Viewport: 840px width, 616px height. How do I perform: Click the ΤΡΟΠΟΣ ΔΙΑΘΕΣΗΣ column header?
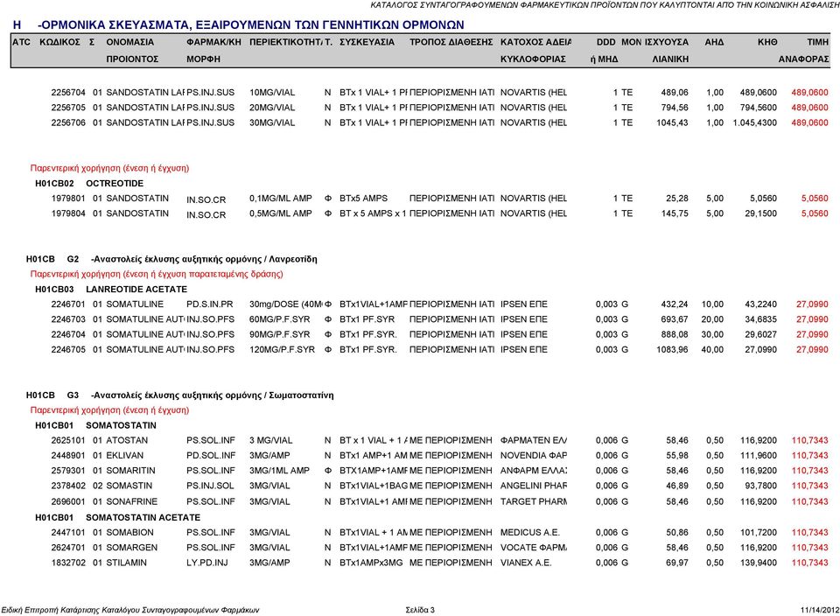coord(451,42)
